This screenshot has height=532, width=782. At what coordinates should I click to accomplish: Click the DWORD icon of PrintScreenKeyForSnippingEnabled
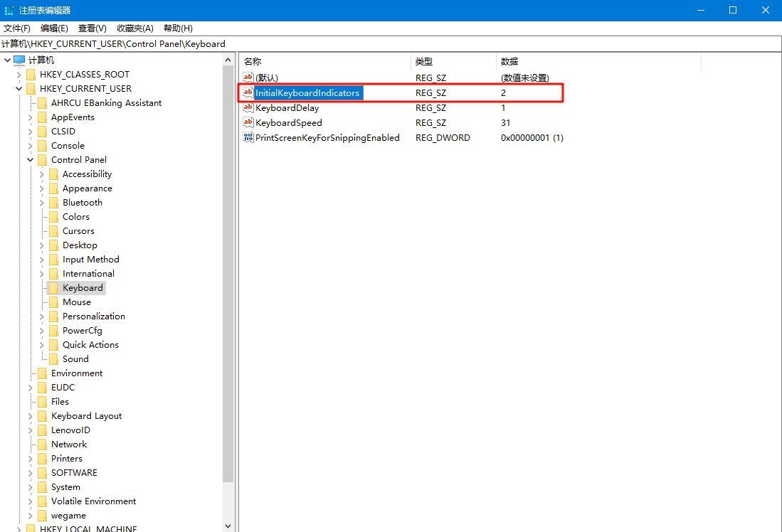click(248, 137)
